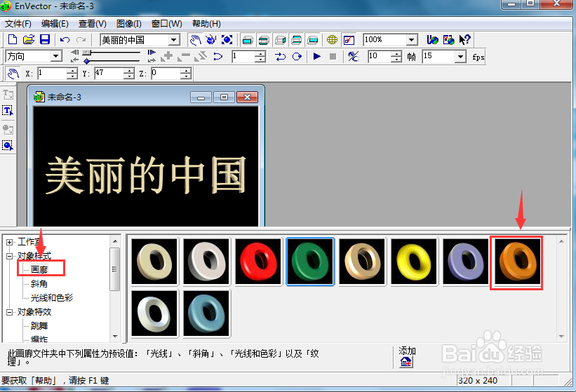This screenshot has height=392, width=576.
Task: Select 斜角 in the tree
Action: (x=39, y=284)
